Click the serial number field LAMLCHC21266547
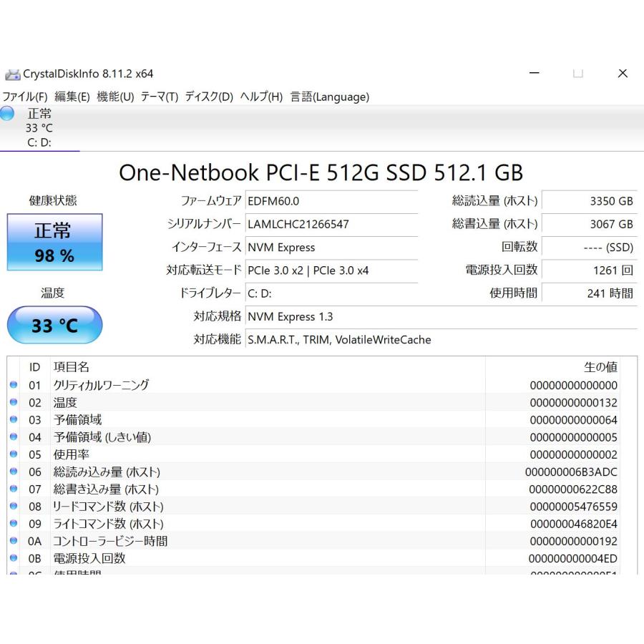Screen dimensions: 644x644 [x=331, y=224]
